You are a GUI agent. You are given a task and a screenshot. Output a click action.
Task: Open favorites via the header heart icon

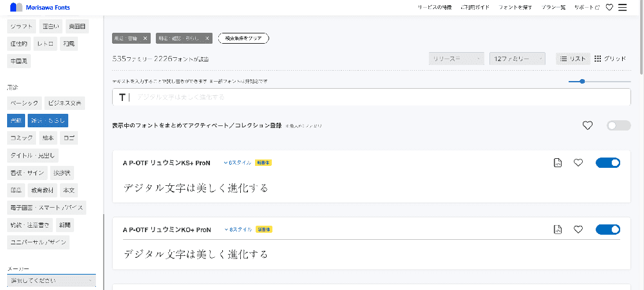pyautogui.click(x=609, y=8)
